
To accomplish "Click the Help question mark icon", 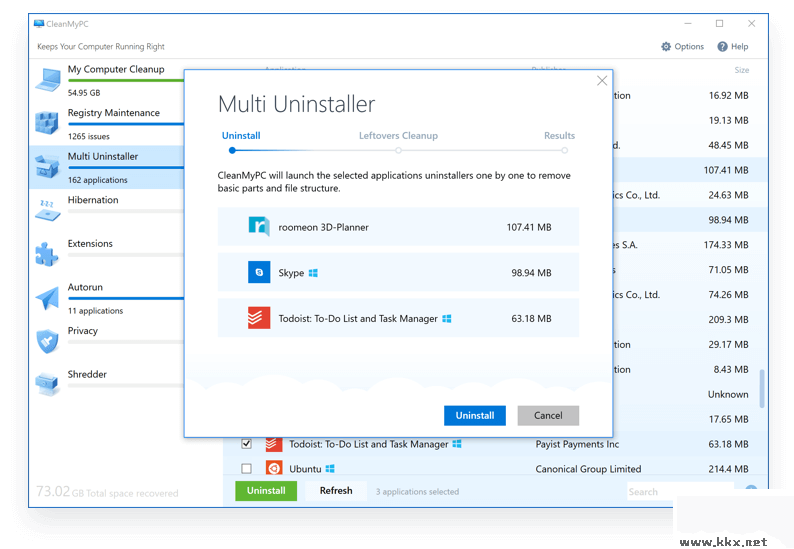I will click(x=722, y=47).
